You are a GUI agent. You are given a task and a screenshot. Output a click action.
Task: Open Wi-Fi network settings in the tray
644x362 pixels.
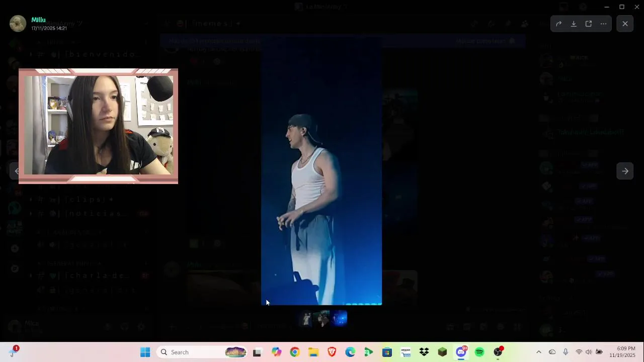579,352
